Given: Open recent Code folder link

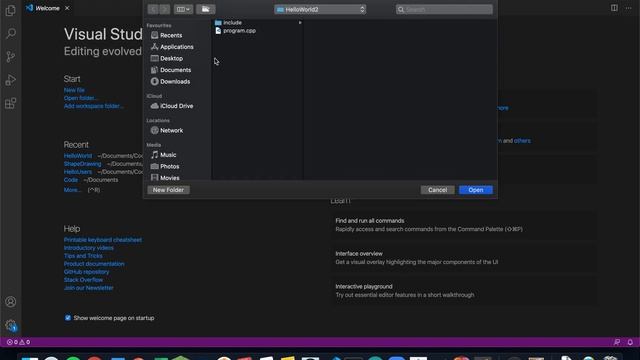Looking at the screenshot, I should click(x=71, y=180).
